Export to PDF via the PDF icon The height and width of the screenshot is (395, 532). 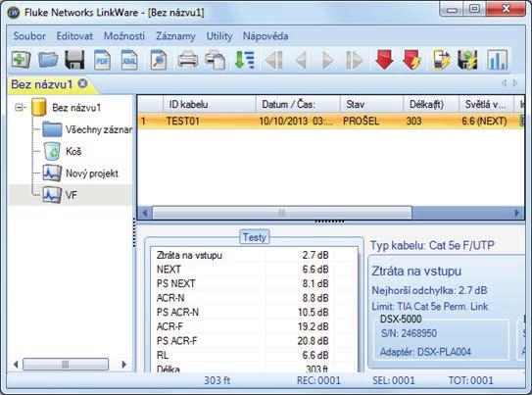pos(102,60)
